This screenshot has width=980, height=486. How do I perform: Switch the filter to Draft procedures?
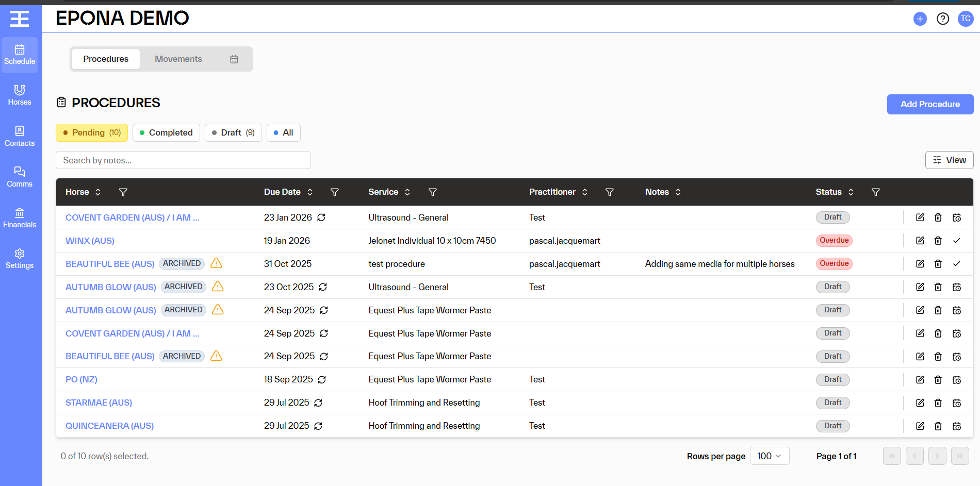coord(233,133)
